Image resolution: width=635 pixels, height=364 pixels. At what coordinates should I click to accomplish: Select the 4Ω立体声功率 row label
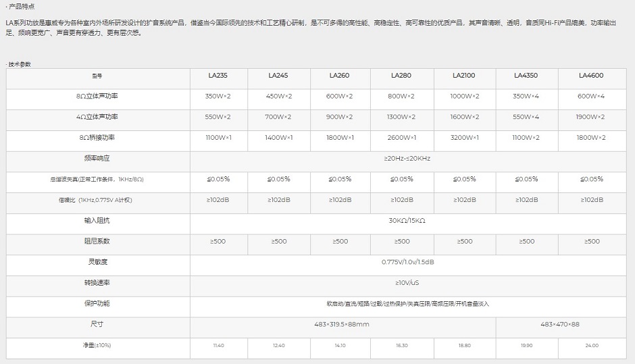pos(97,117)
